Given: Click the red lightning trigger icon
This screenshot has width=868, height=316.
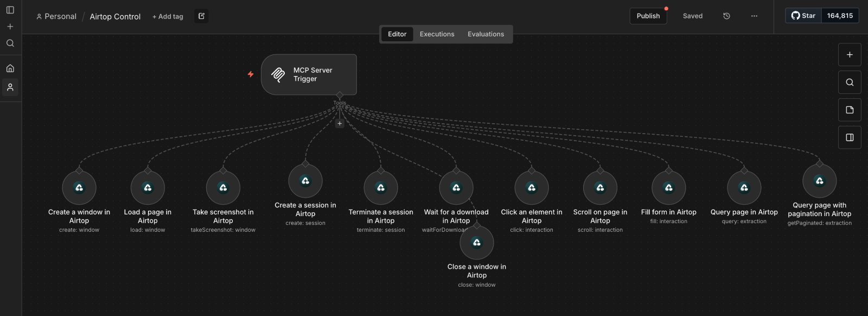Looking at the screenshot, I should 251,74.
